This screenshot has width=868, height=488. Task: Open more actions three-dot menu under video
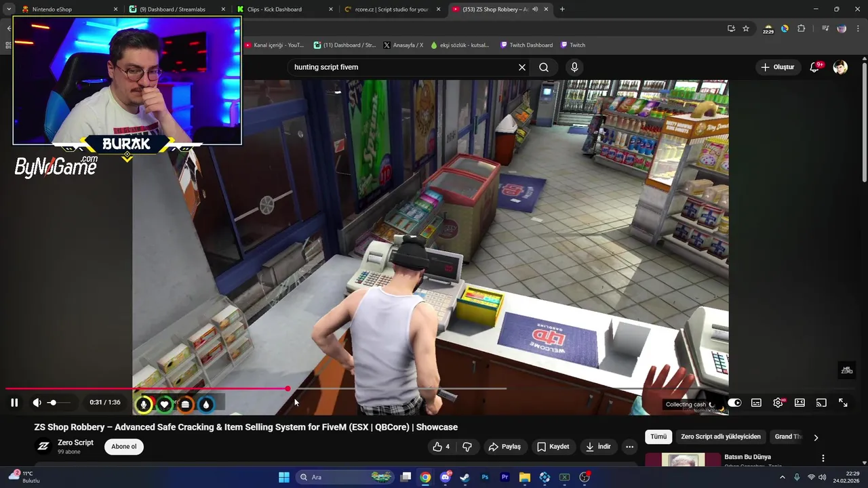pos(629,447)
